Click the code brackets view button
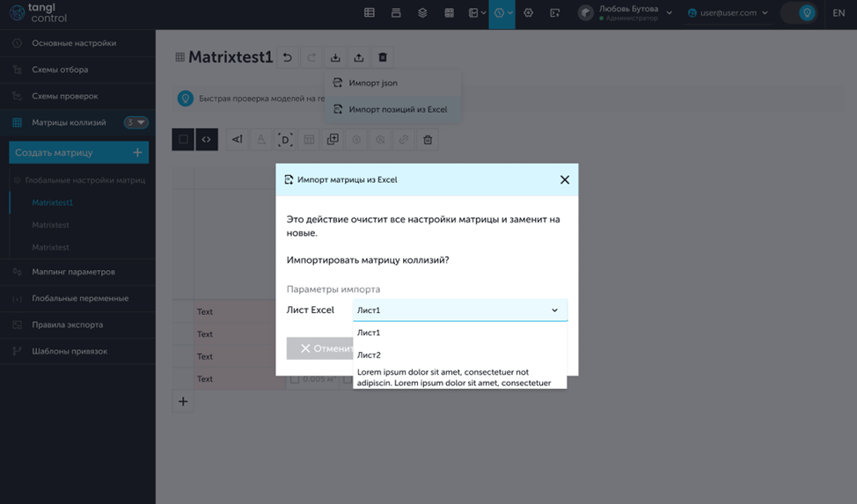Viewport: 857px width, 504px height. (x=207, y=139)
